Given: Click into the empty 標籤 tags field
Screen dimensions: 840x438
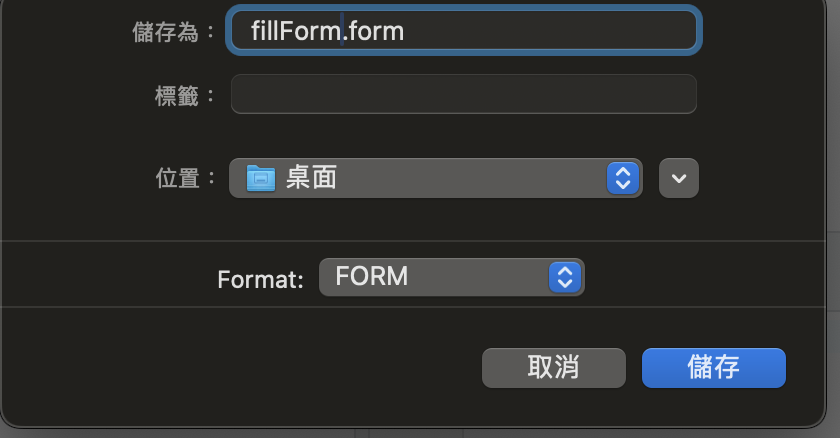Looking at the screenshot, I should coord(464,94).
